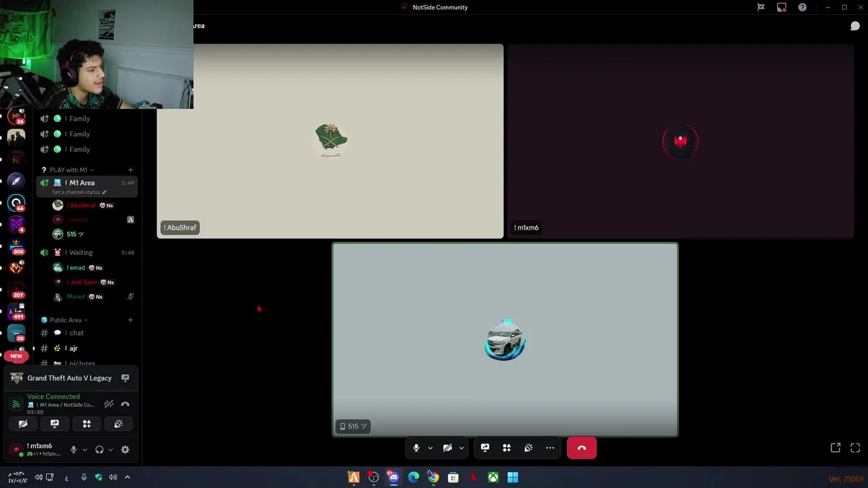Create channel in PLAY with M1 category
Image resolution: width=868 pixels, height=488 pixels.
[130, 170]
